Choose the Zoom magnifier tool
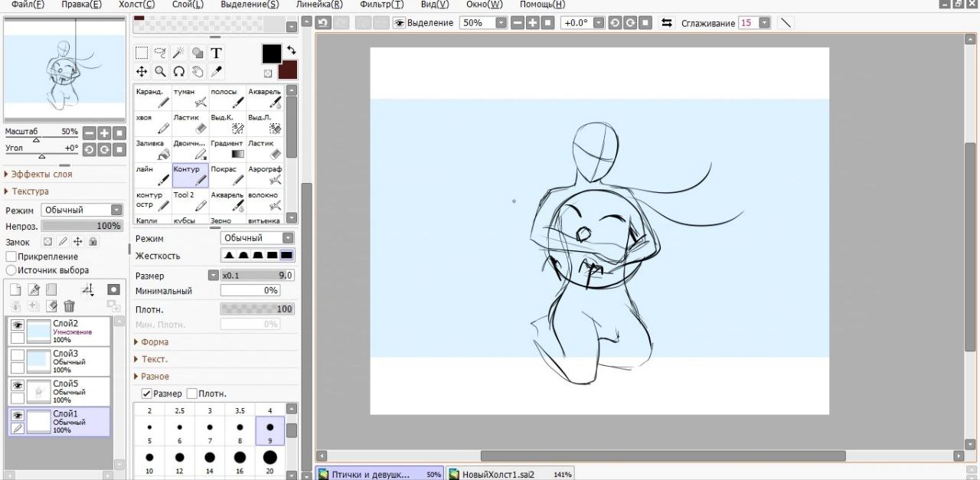The width and height of the screenshot is (980, 480). coord(161,71)
